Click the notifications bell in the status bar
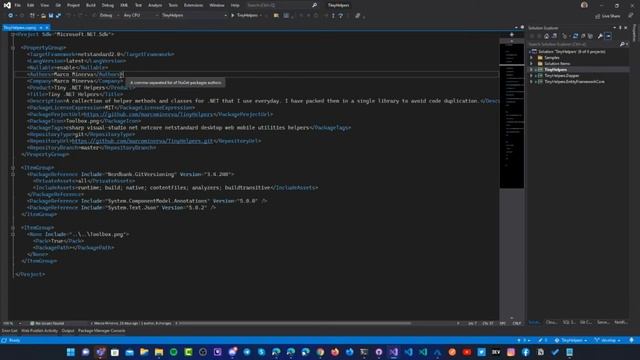 coord(631,340)
